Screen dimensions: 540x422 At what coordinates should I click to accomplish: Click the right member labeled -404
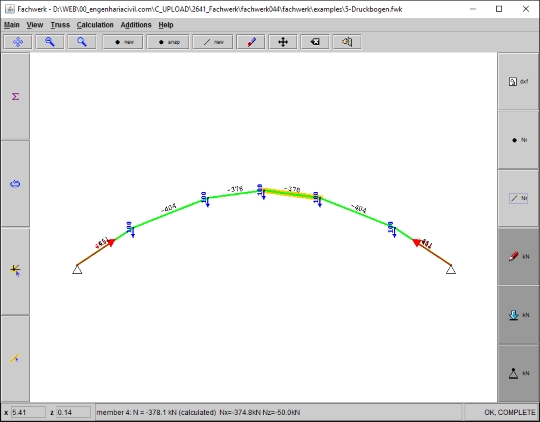(357, 213)
